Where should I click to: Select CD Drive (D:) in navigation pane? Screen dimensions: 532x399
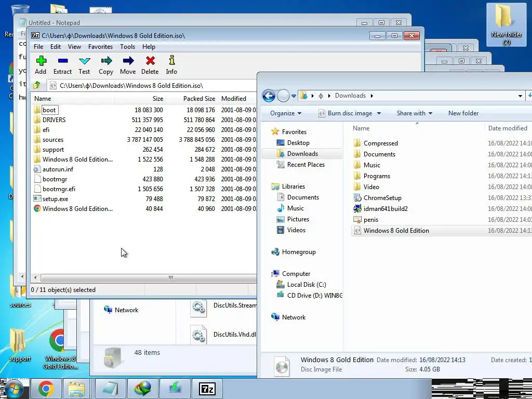pyautogui.click(x=309, y=296)
